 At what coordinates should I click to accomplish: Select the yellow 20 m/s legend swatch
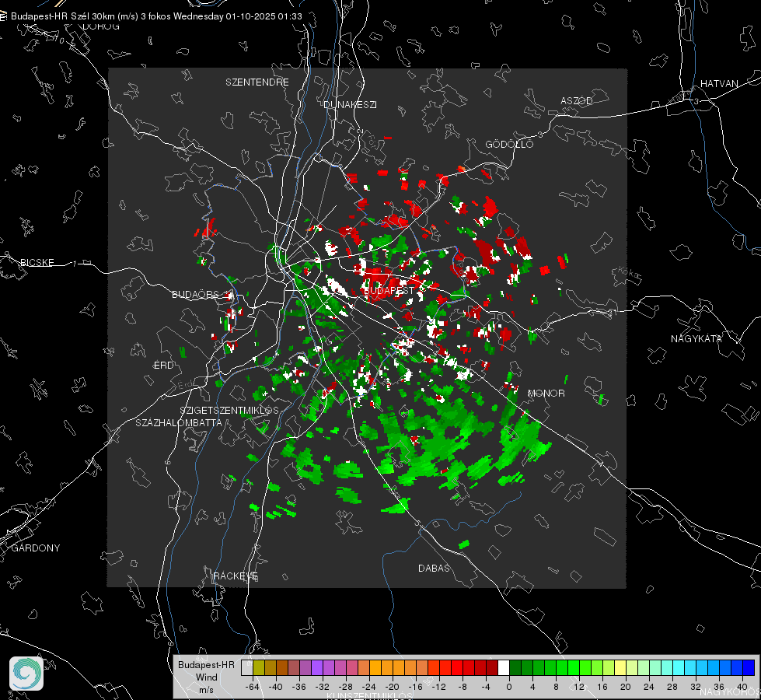(x=620, y=667)
